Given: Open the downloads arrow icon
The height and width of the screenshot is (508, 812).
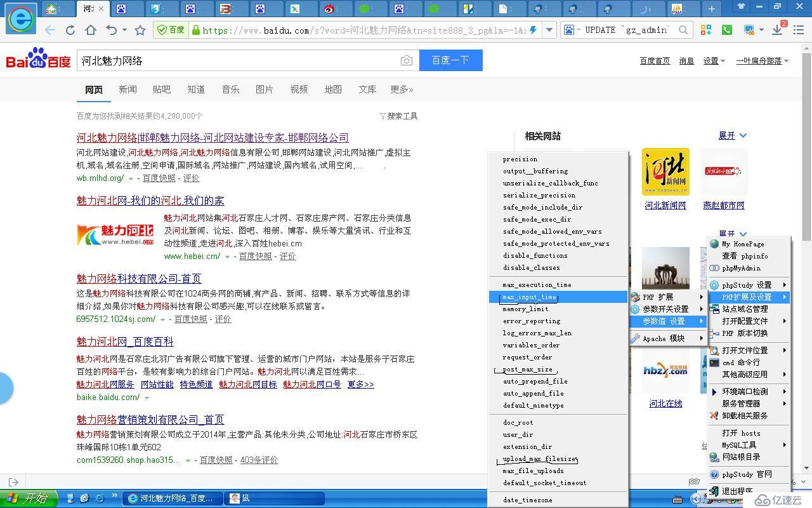Looking at the screenshot, I should click(777, 30).
